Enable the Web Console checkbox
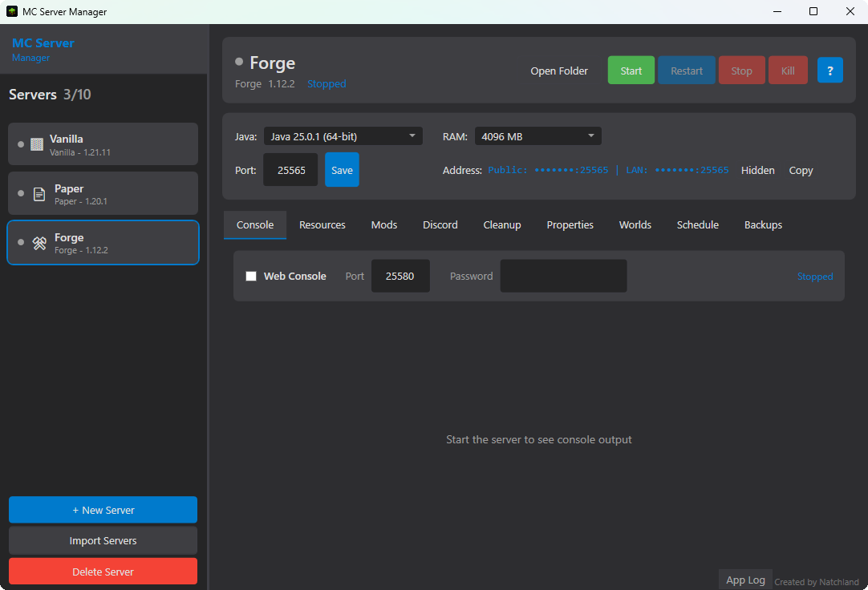 pyautogui.click(x=251, y=276)
